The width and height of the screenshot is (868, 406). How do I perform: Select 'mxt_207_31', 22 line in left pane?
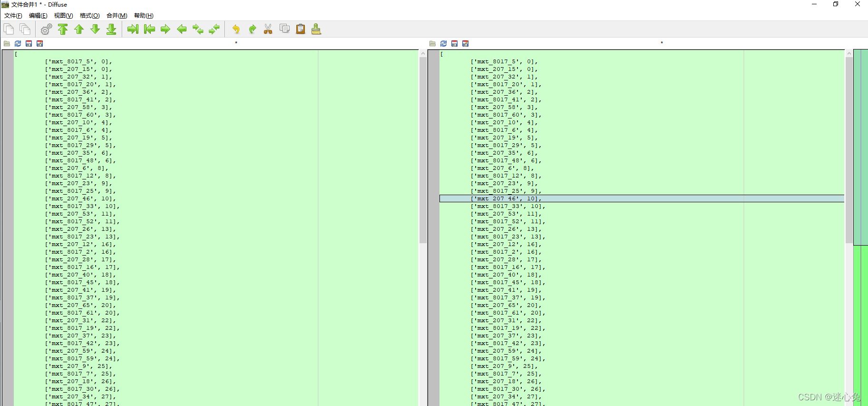(80, 320)
